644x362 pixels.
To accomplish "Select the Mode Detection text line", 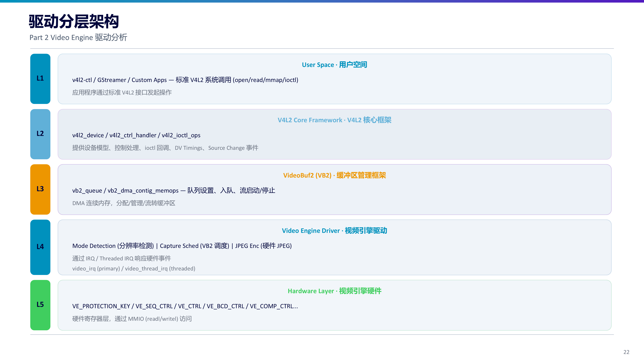I will tap(182, 246).
